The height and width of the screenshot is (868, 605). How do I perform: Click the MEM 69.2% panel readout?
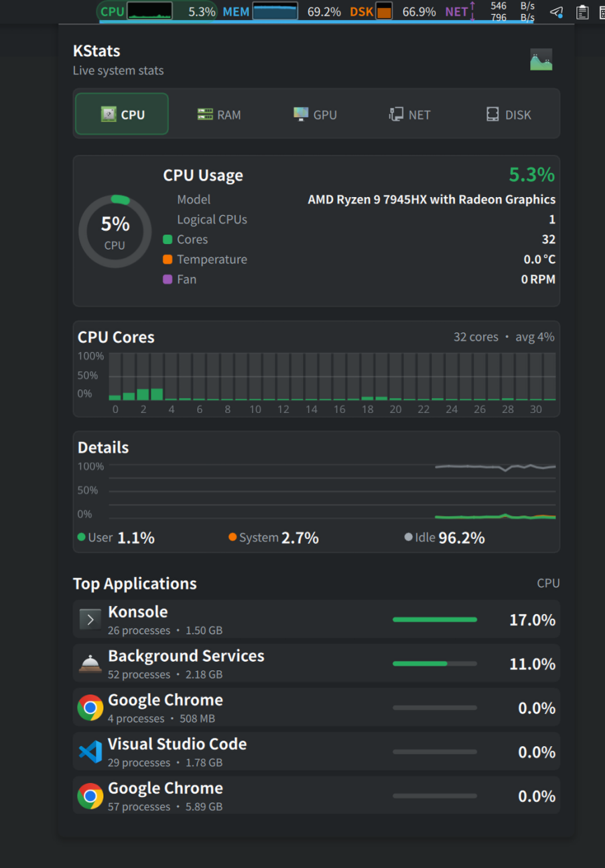(x=324, y=11)
